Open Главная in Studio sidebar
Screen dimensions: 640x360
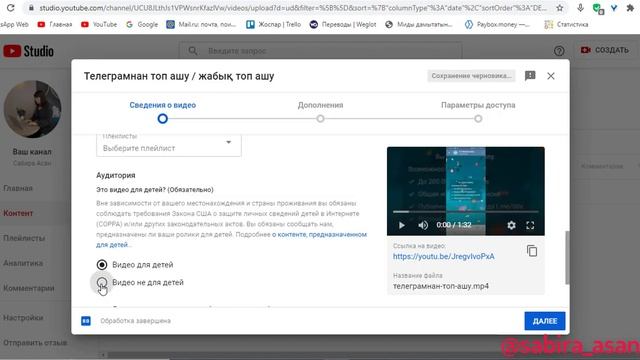[x=18, y=188]
